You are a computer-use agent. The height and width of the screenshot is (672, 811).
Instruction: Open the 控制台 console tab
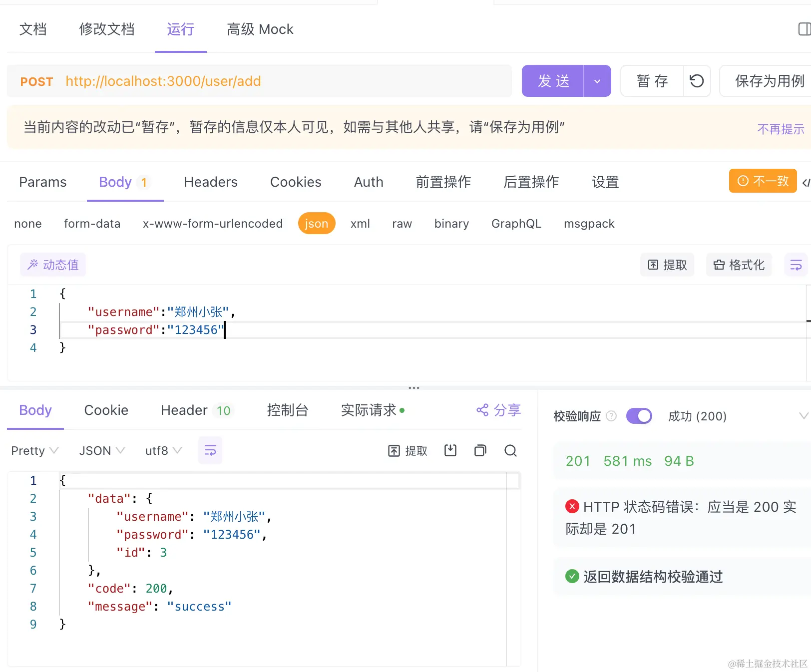point(288,410)
